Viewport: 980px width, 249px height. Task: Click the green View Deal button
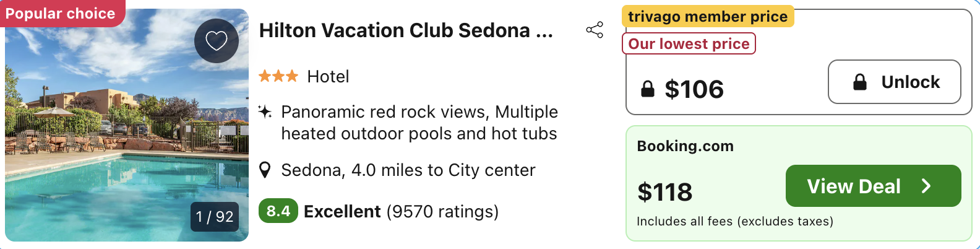tap(872, 186)
